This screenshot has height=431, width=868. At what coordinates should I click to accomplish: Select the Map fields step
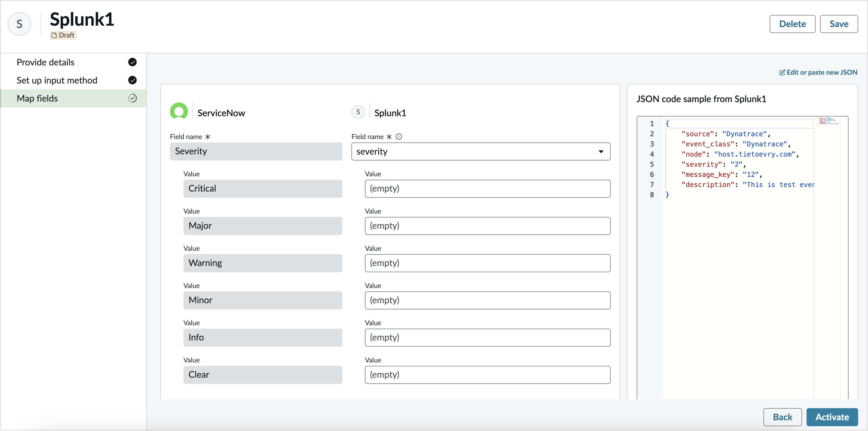click(x=74, y=98)
